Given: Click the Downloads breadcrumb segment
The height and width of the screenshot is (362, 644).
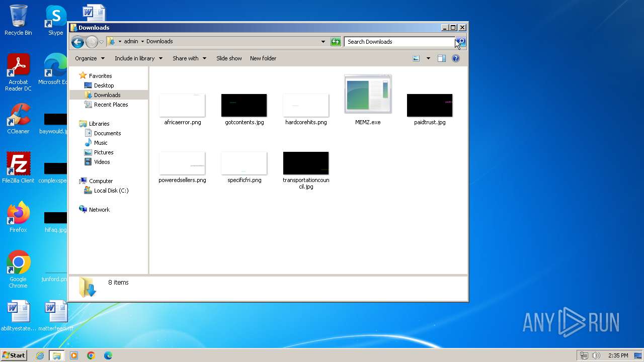Looking at the screenshot, I should click(x=159, y=42).
